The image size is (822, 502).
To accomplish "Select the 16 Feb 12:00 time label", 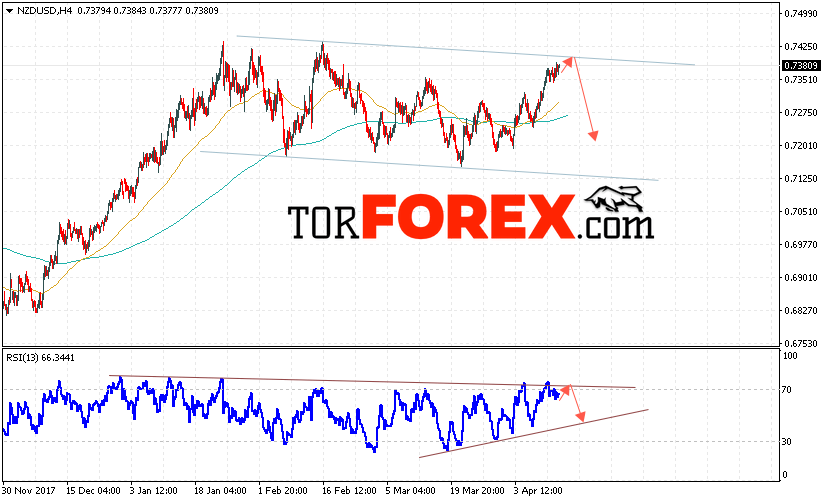I will pos(349,491).
